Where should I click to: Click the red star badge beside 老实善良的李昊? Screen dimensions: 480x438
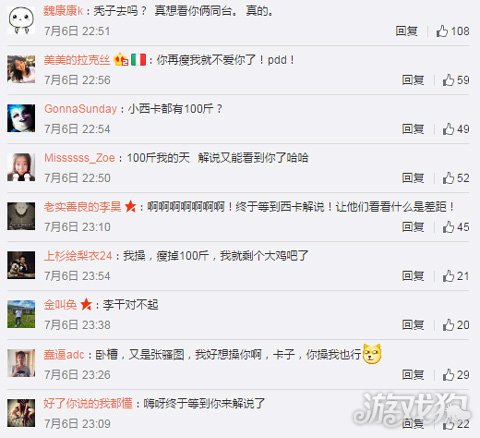tap(130, 207)
